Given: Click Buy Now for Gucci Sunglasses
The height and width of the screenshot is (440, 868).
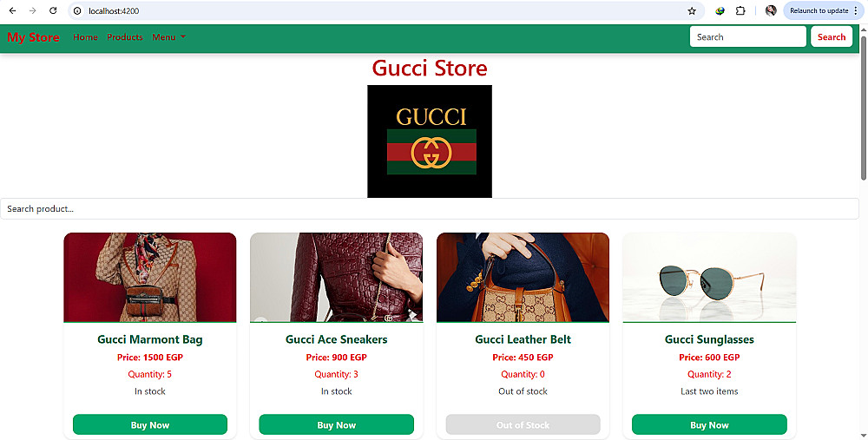Looking at the screenshot, I should (709, 424).
